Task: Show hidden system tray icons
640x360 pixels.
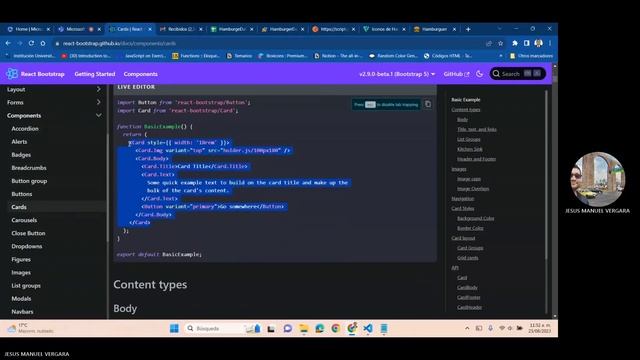Action: click(467, 328)
